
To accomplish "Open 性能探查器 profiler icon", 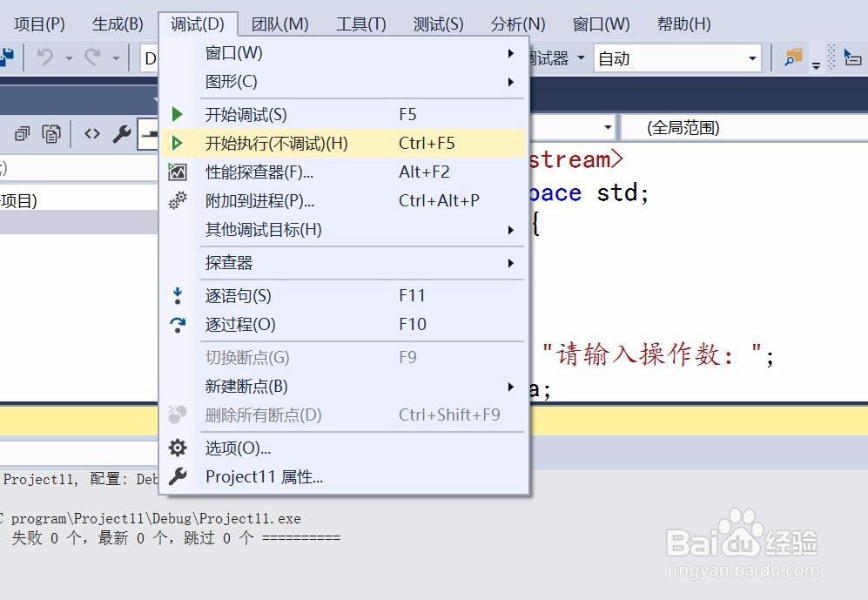I will [x=177, y=172].
